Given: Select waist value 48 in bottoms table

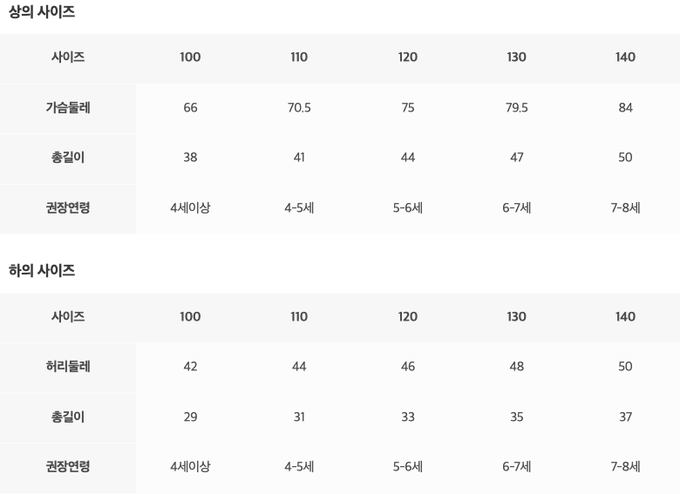Looking at the screenshot, I should [x=516, y=367].
